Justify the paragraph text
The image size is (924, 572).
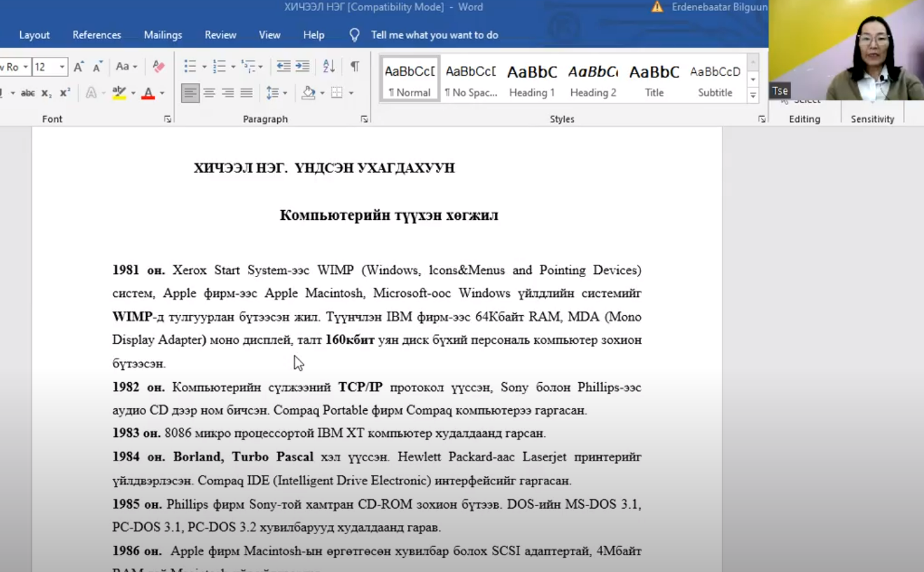tap(246, 93)
